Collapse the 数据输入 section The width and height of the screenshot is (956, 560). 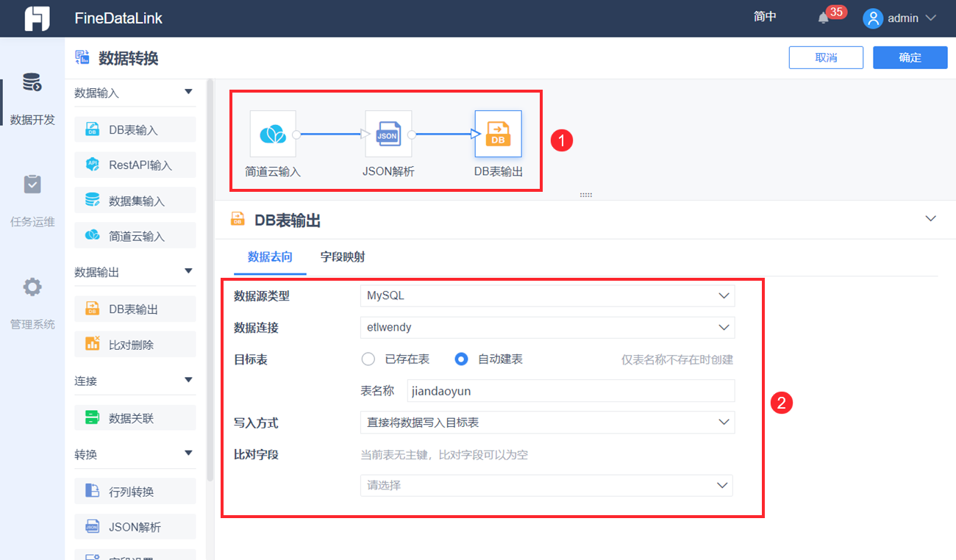pyautogui.click(x=188, y=92)
